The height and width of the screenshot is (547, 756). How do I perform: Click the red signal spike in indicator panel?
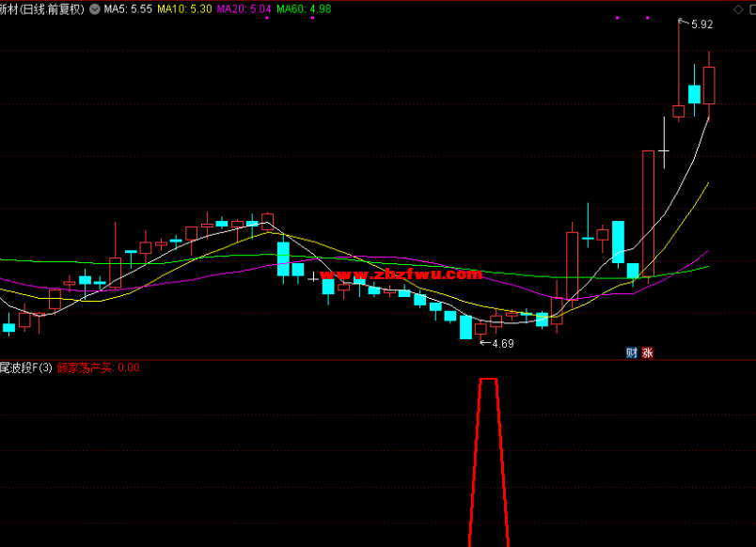pyautogui.click(x=488, y=461)
